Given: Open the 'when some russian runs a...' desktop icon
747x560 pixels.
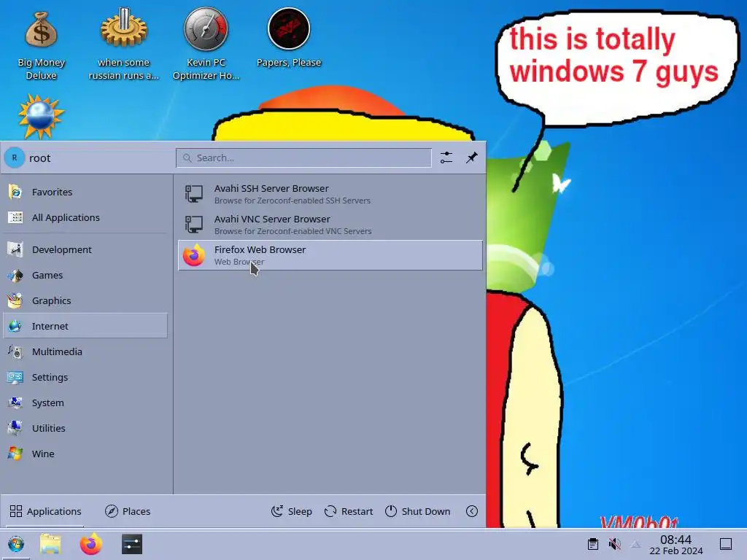Looking at the screenshot, I should pos(123,45).
